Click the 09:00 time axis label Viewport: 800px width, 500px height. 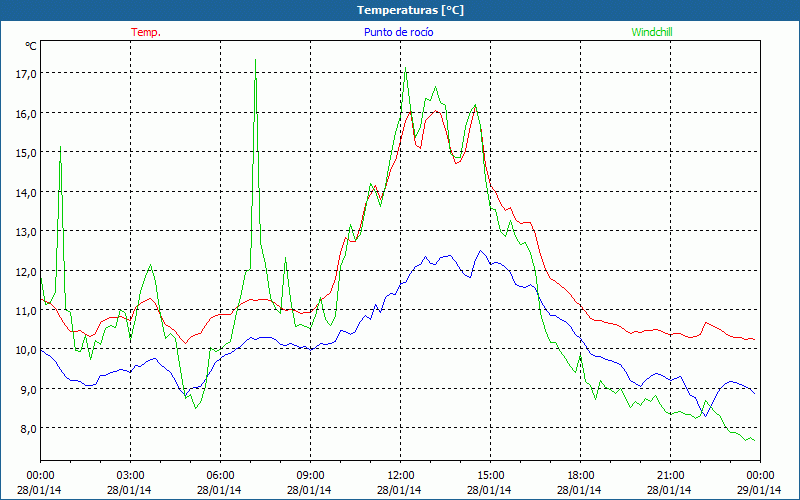point(310,476)
